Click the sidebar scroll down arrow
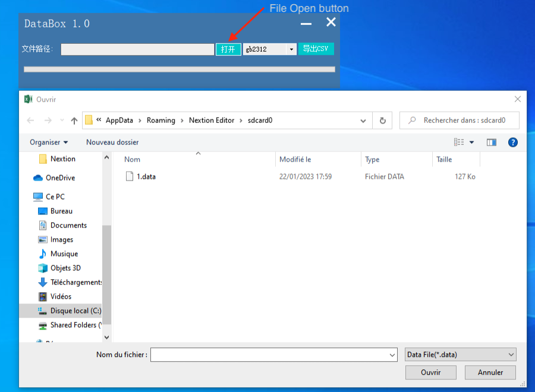 tap(106, 337)
